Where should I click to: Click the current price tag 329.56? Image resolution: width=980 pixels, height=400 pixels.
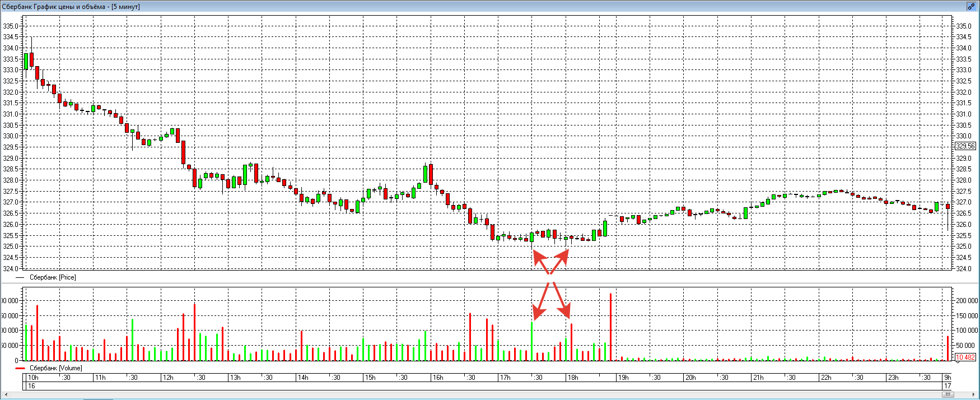(x=965, y=146)
